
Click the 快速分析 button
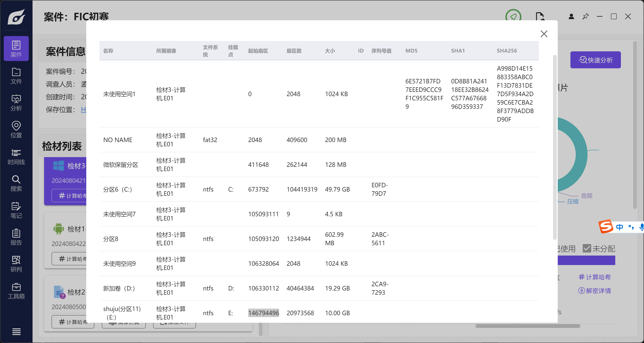pyautogui.click(x=595, y=60)
